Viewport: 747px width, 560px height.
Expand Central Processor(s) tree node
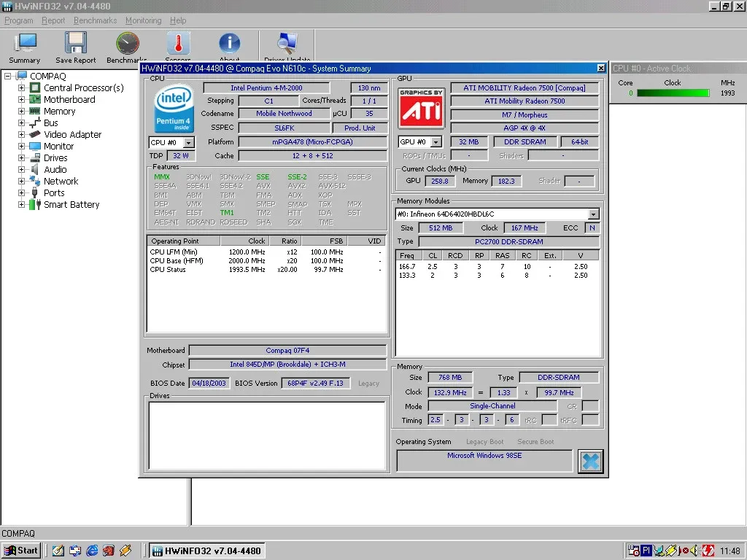21,87
